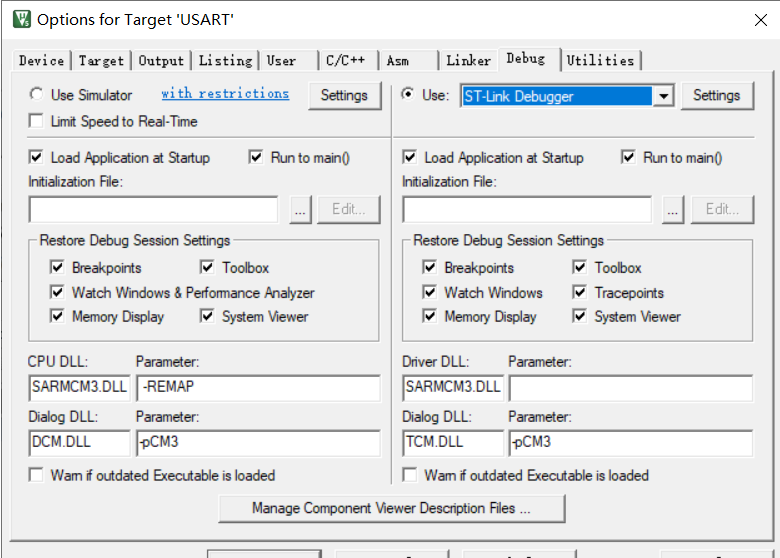Toggle ST-Link side System Viewer checkbox
Viewport: 780px width, 558px height.
click(580, 316)
